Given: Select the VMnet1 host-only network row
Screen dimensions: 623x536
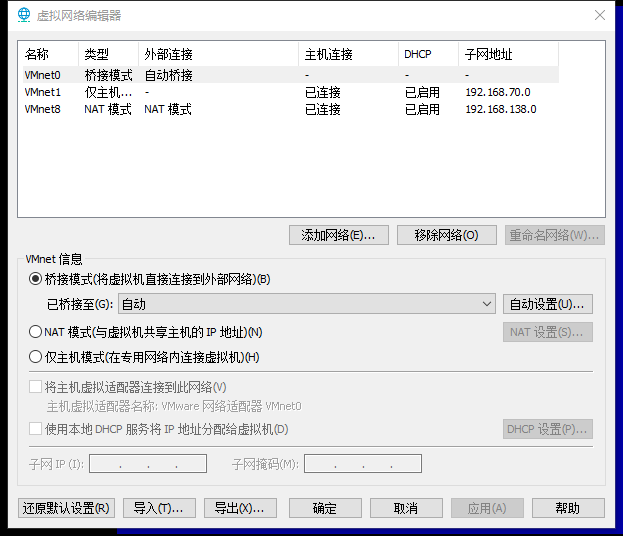Looking at the screenshot, I should click(43, 92).
